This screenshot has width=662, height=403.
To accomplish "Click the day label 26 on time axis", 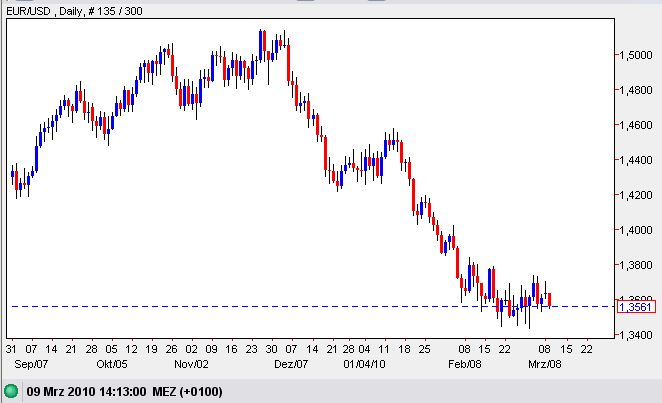I will pos(171,349).
